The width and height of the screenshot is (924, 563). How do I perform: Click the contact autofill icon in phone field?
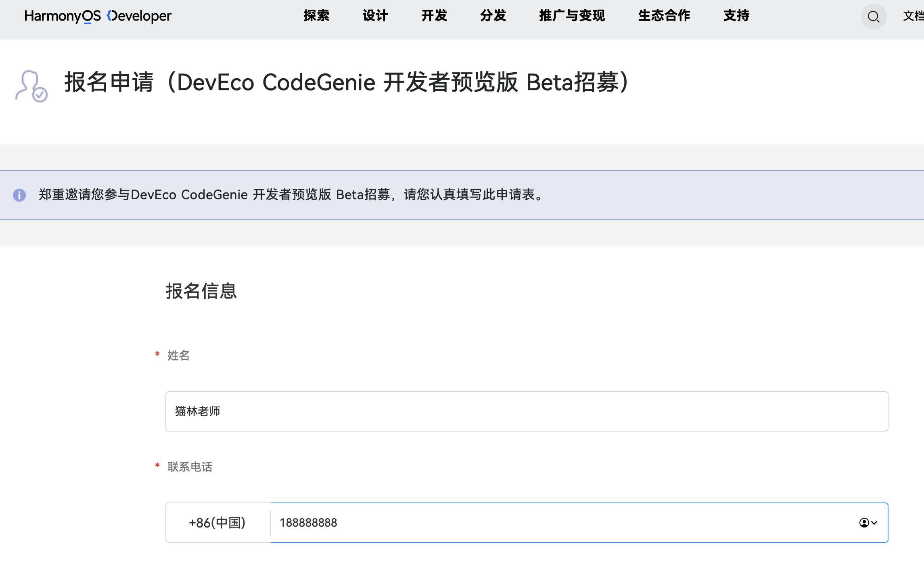point(863,523)
